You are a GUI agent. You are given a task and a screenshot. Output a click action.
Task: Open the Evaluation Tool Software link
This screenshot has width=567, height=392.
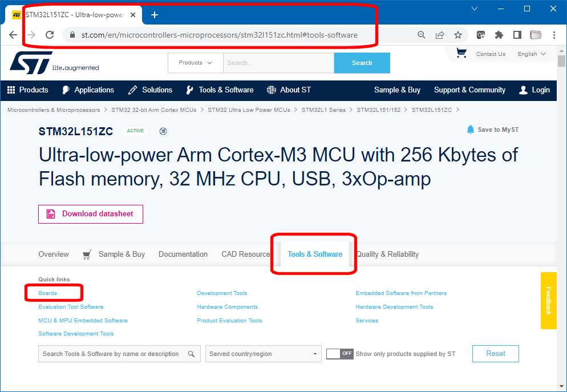click(71, 306)
